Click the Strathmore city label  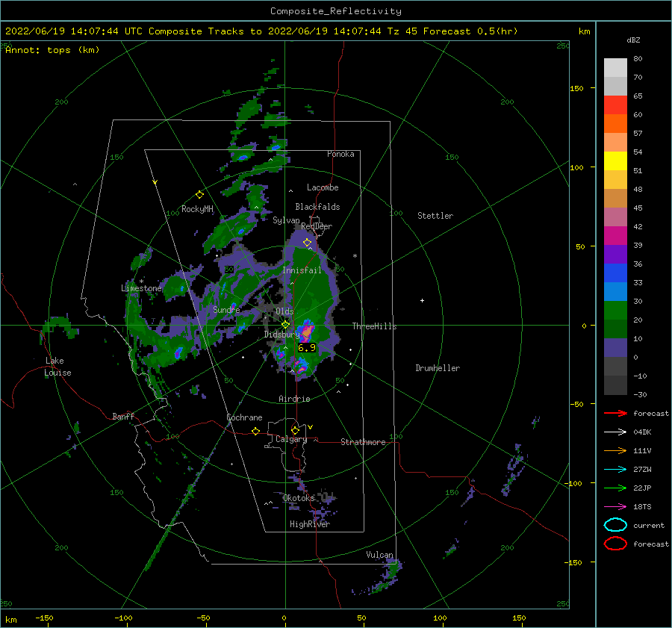(x=363, y=442)
